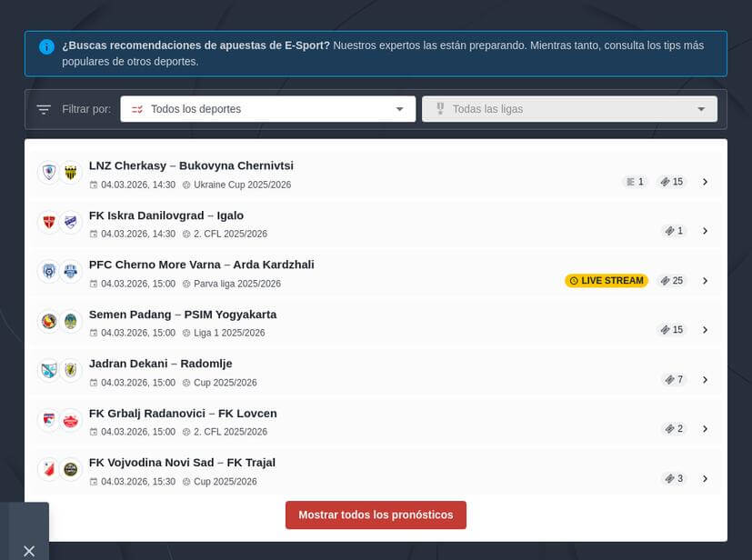
Task: Click the yellow LIVE STREAM badge
Action: click(607, 281)
